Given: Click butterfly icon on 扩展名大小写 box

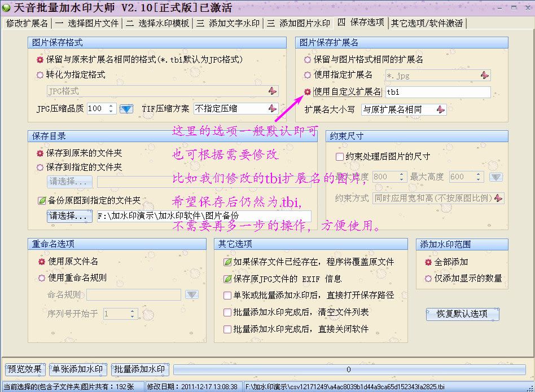Looking at the screenshot, I should [440, 109].
